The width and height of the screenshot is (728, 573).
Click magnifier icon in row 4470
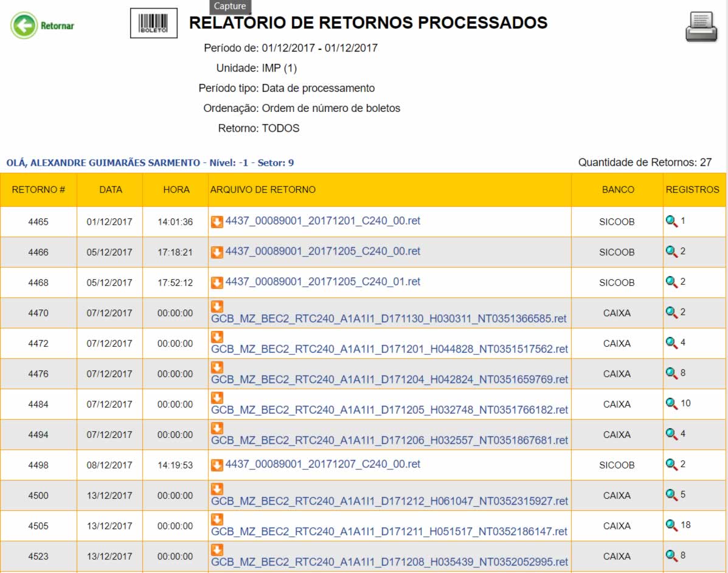(671, 313)
